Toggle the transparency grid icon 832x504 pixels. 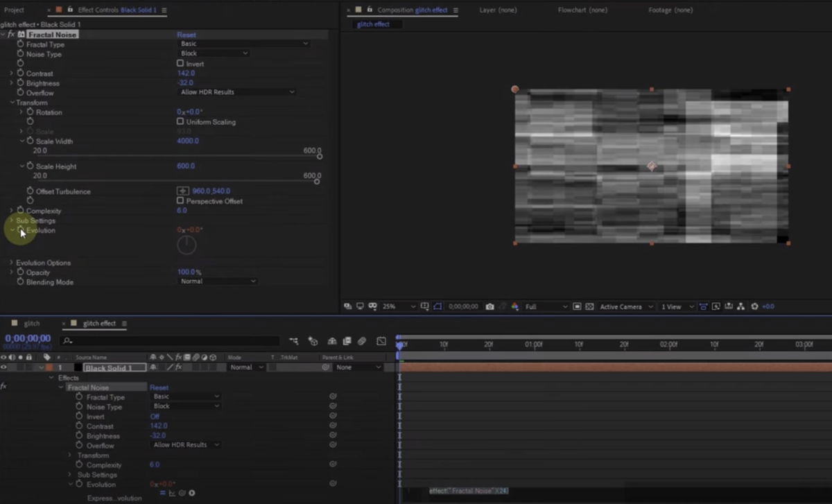[x=589, y=306]
